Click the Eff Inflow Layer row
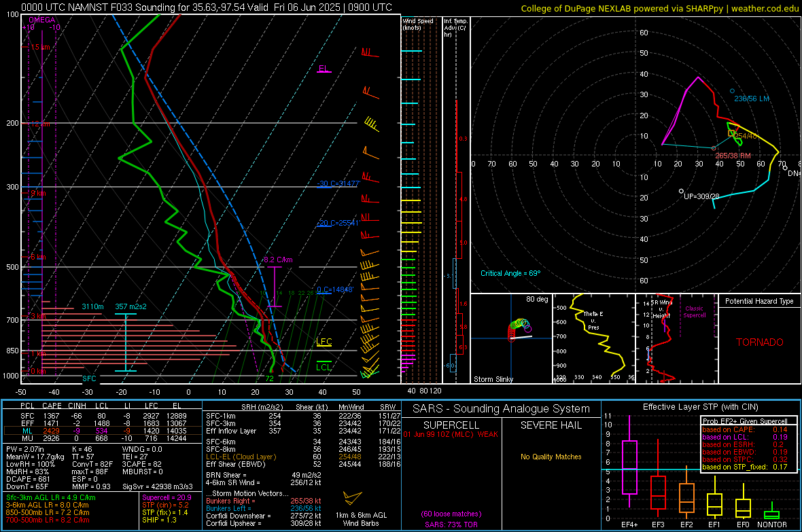Viewport: 802px width, 532px height. point(304,431)
